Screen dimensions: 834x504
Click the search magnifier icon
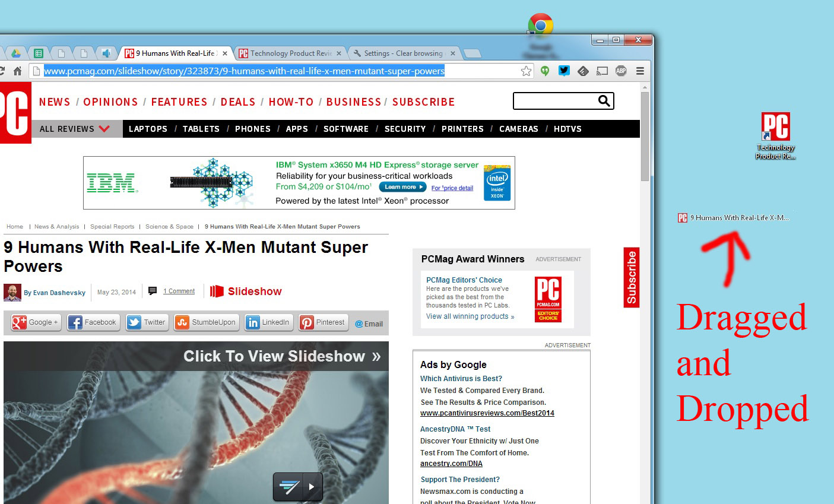(604, 101)
